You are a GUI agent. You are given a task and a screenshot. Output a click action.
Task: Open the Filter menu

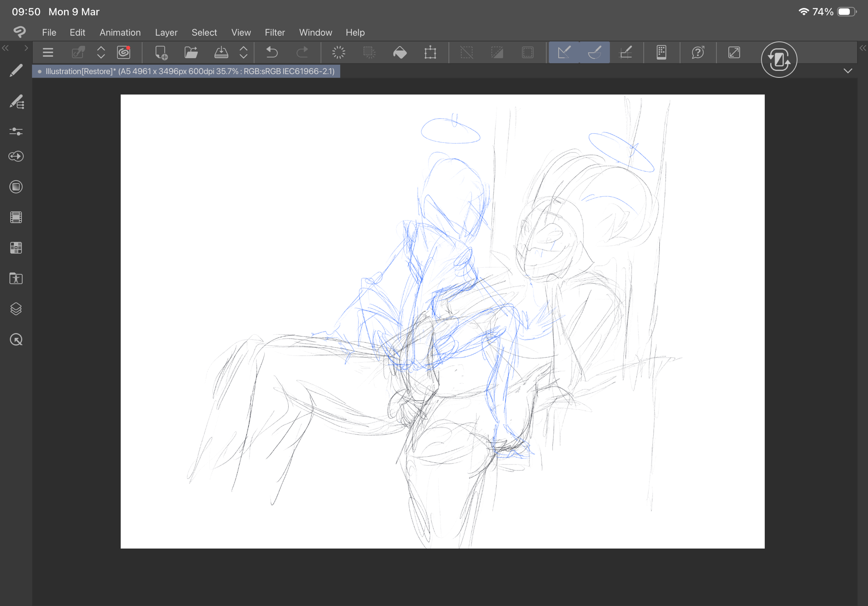(275, 33)
